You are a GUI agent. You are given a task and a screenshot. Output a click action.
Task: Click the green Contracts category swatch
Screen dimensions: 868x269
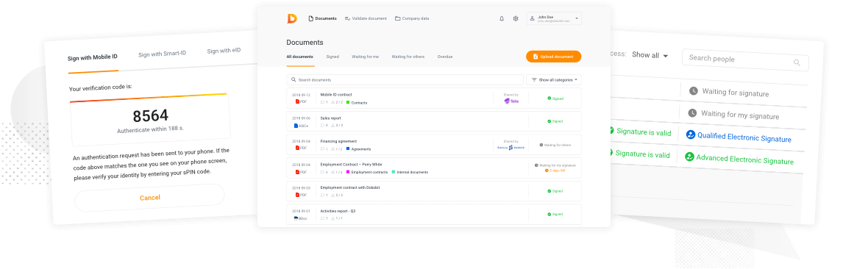click(348, 102)
